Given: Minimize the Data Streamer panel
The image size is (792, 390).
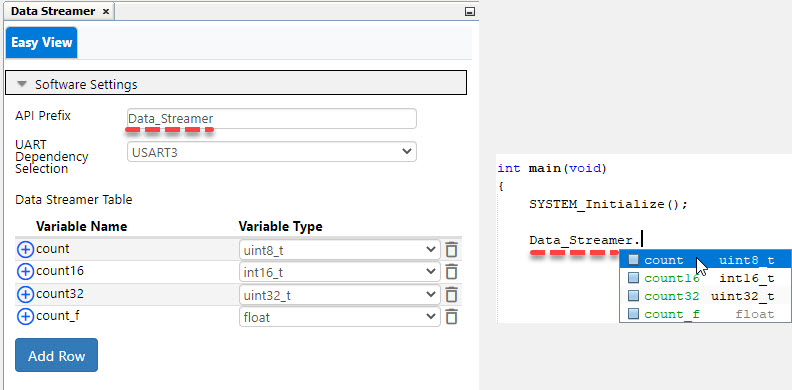Looking at the screenshot, I should click(470, 12).
